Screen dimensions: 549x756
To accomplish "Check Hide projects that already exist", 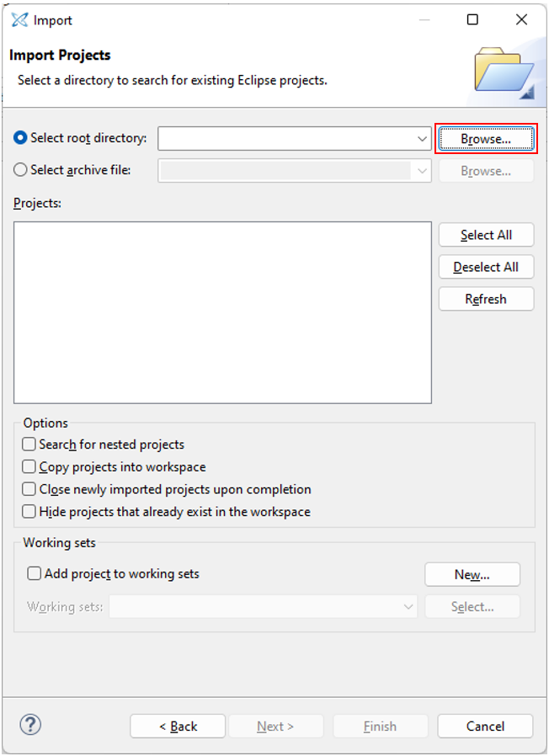I will [29, 512].
